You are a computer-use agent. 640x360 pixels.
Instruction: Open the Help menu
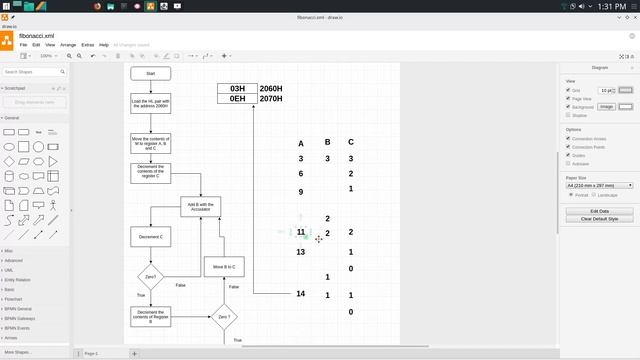pos(104,45)
